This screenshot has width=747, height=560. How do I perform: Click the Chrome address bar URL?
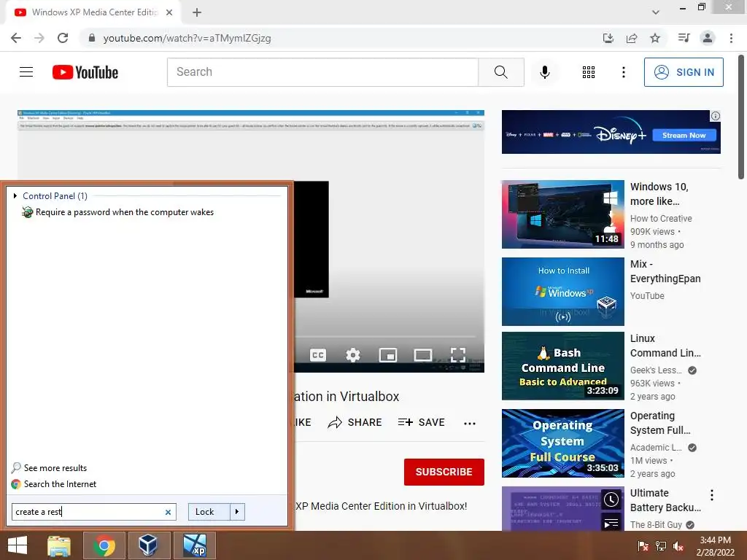point(187,38)
